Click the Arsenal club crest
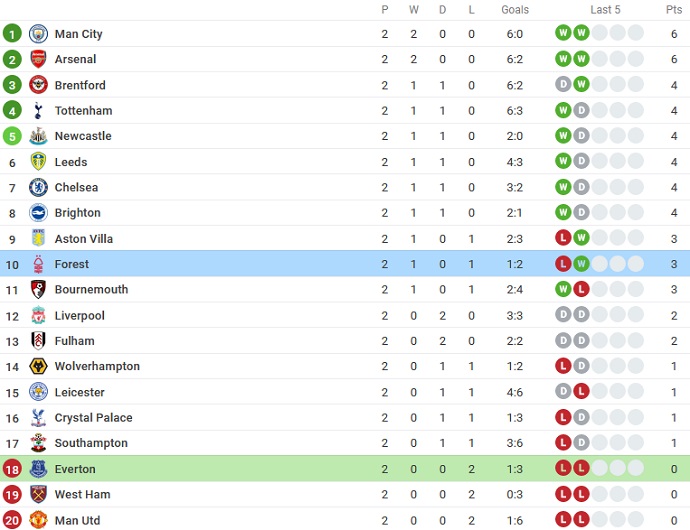 [38, 59]
